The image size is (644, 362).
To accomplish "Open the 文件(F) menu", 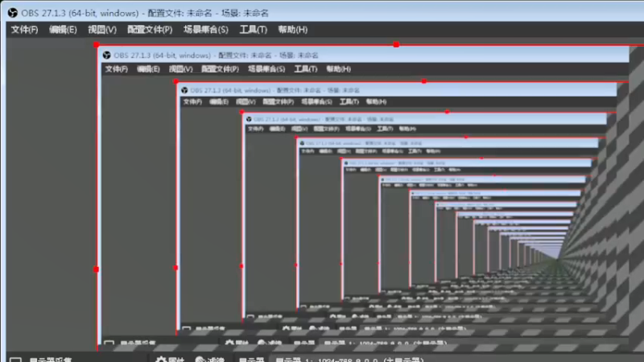I will pyautogui.click(x=24, y=30).
